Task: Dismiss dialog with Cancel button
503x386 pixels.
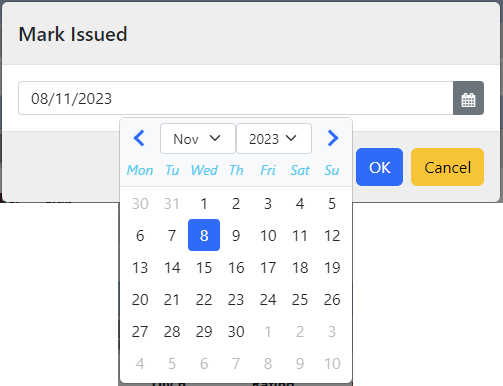Action: (447, 167)
